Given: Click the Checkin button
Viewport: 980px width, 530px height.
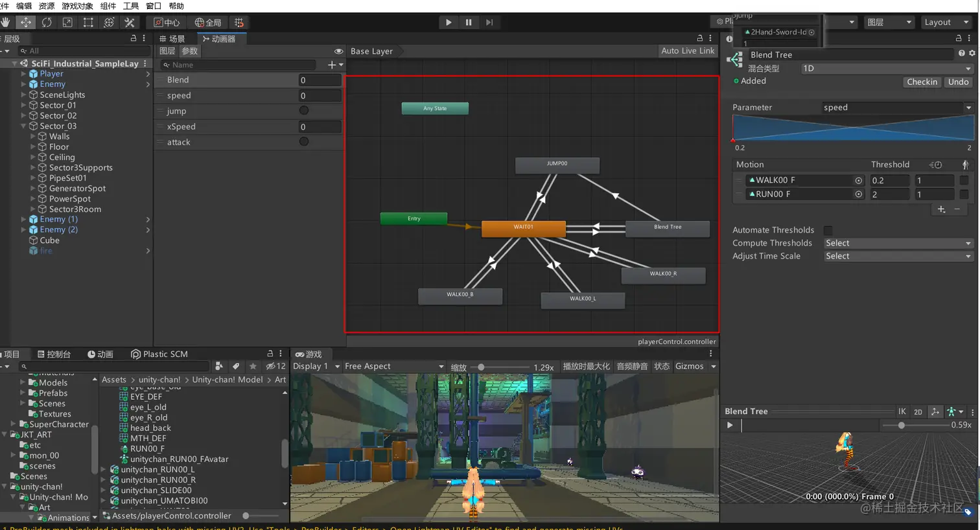Looking at the screenshot, I should tap(922, 82).
